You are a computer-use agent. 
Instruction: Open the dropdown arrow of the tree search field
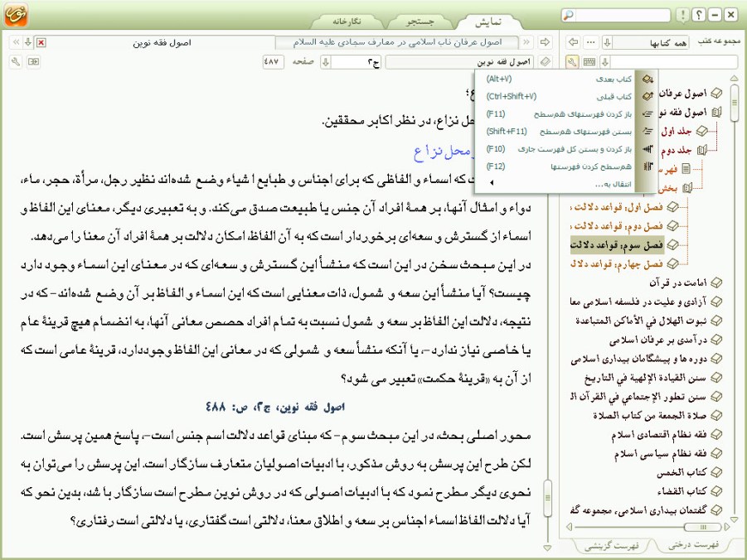point(605,61)
